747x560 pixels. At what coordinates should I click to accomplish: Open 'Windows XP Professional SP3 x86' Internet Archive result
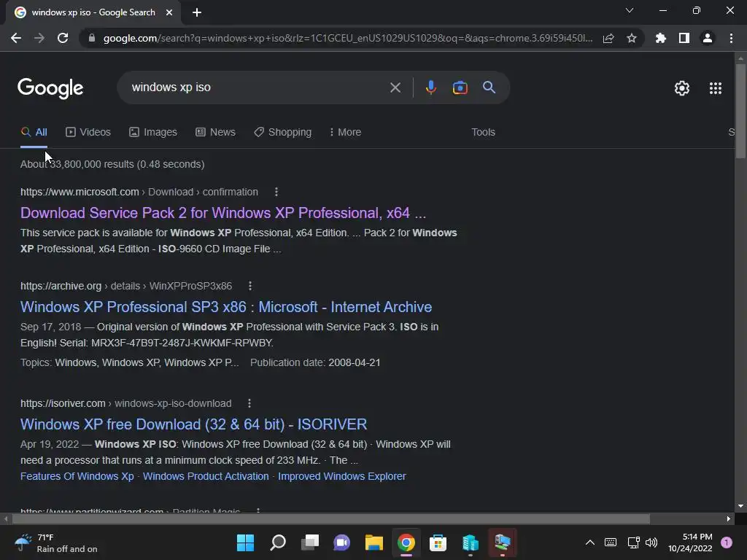point(226,307)
